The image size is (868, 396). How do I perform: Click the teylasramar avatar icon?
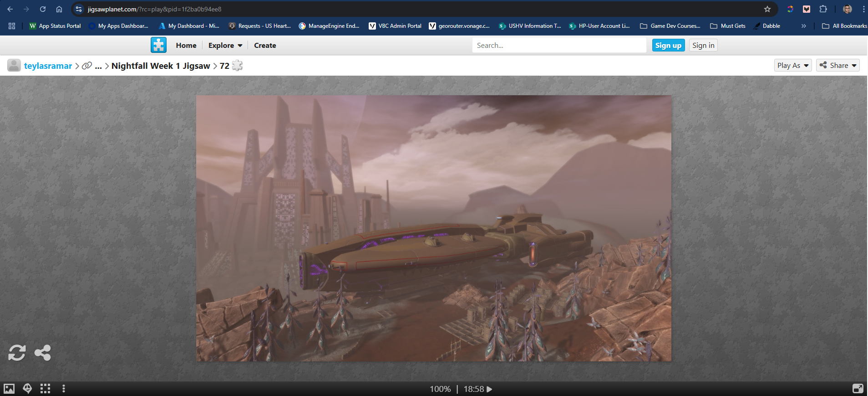point(14,66)
